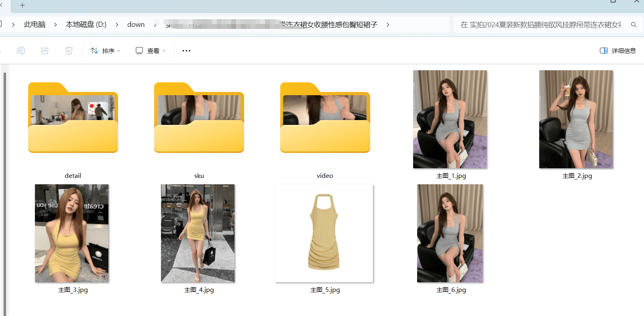This screenshot has height=316, width=644.
Task: Select the 主图_3.jpg thumbnail
Action: coord(72,233)
